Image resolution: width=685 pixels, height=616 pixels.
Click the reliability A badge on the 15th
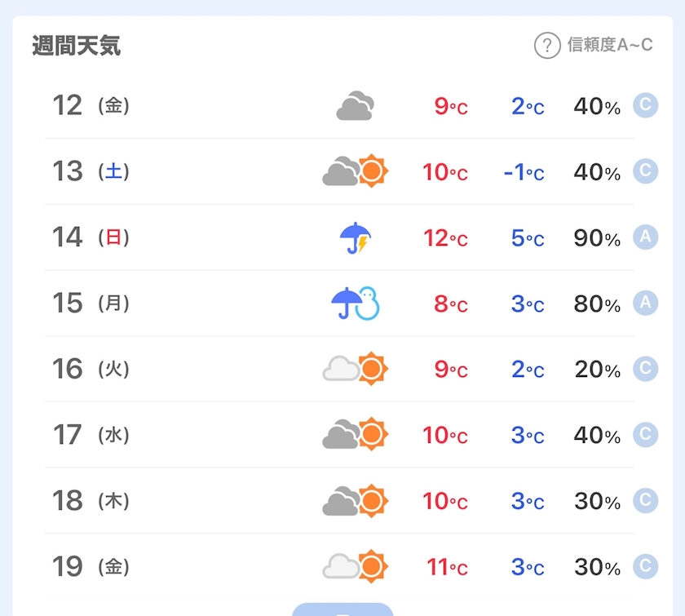click(645, 303)
